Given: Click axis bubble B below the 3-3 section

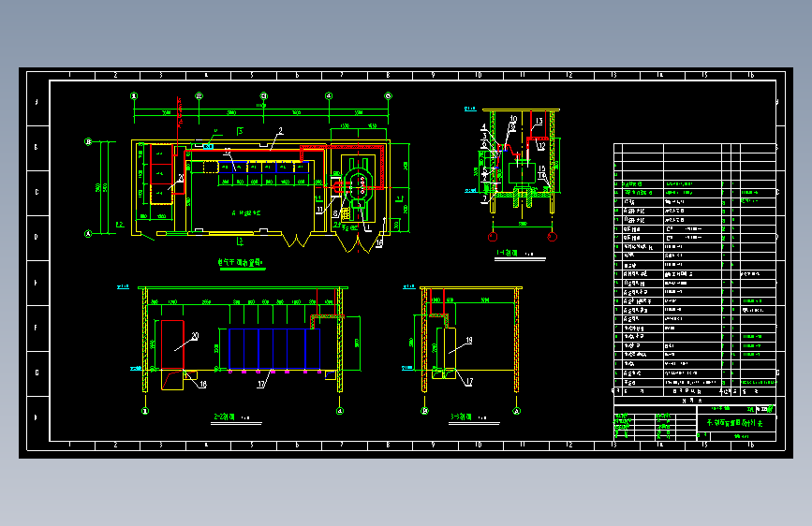Looking at the screenshot, I should point(424,411).
